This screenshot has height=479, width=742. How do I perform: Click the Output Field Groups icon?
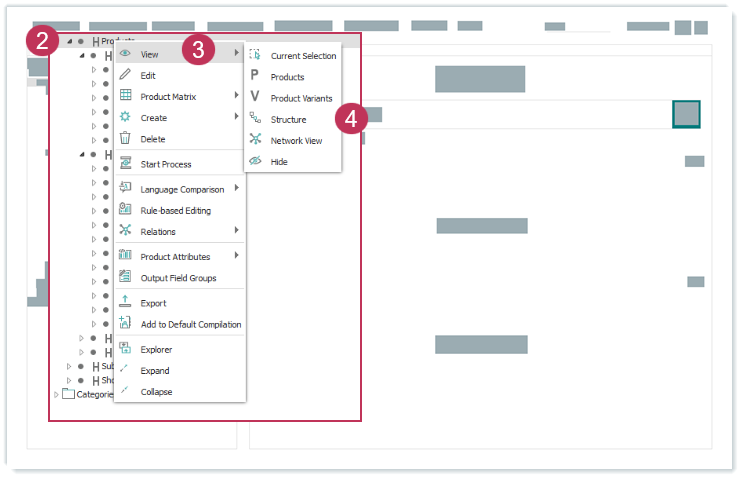pyautogui.click(x=125, y=277)
